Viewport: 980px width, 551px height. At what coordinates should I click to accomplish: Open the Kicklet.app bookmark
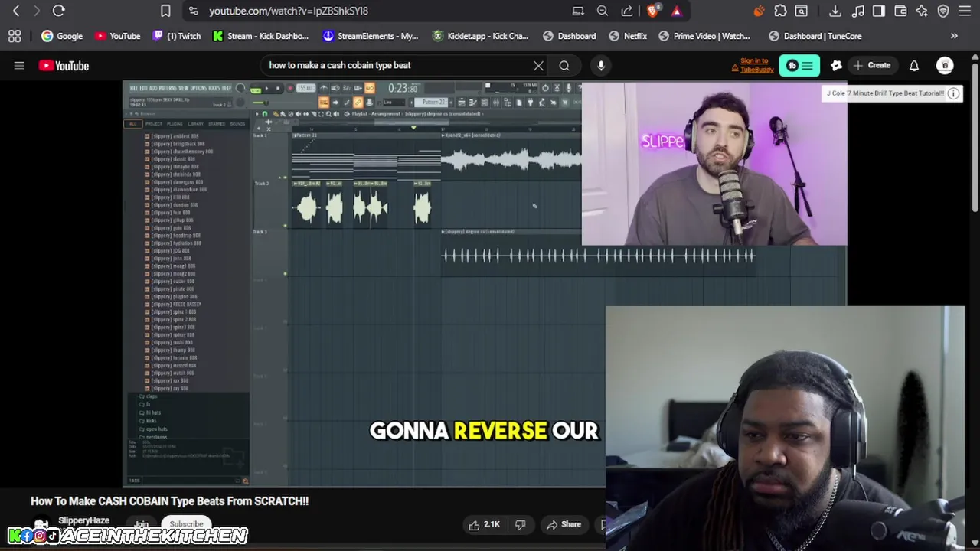pos(481,36)
